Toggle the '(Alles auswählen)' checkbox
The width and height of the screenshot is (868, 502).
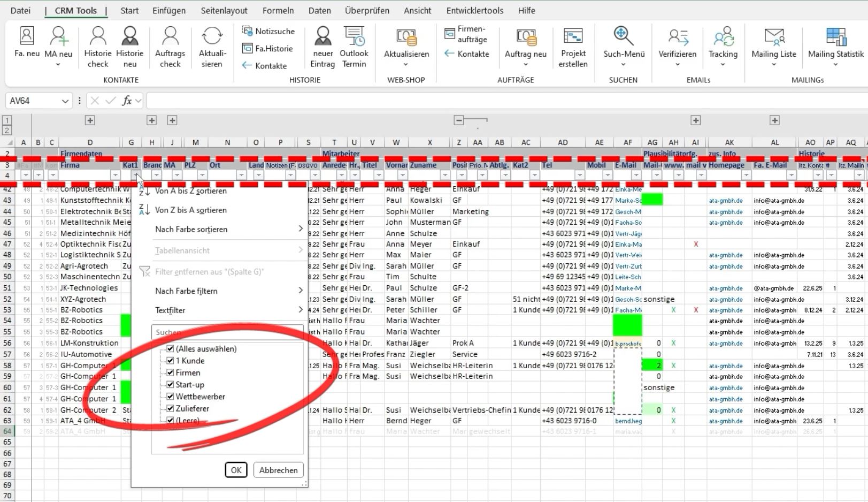[x=170, y=348]
